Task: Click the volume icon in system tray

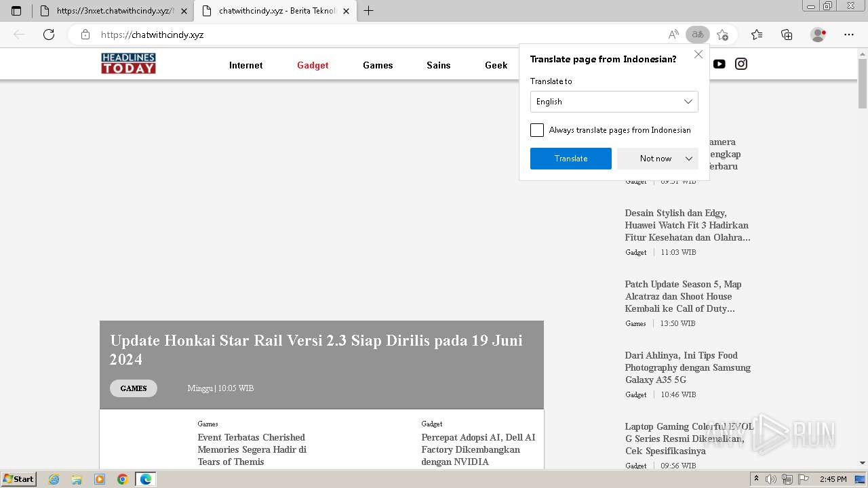Action: (x=771, y=479)
